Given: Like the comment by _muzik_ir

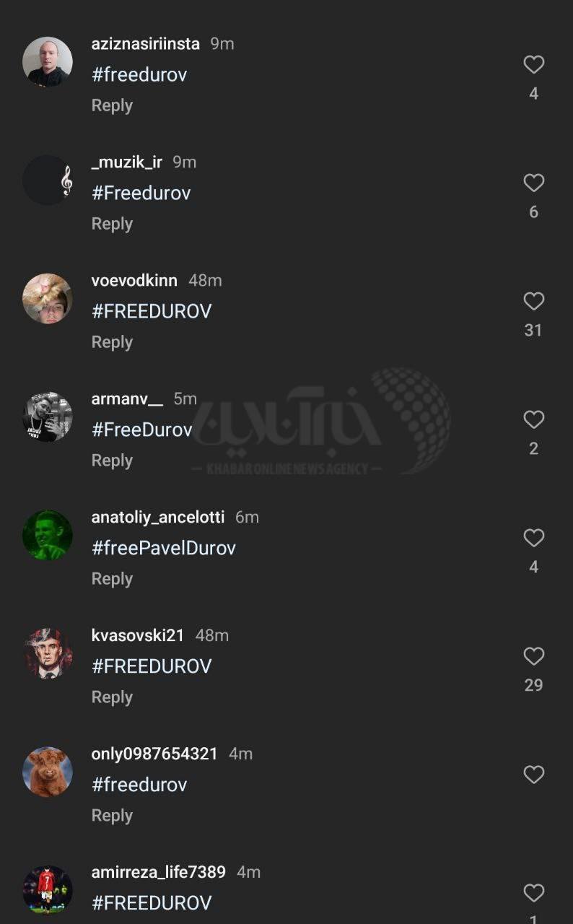Looking at the screenshot, I should (533, 183).
